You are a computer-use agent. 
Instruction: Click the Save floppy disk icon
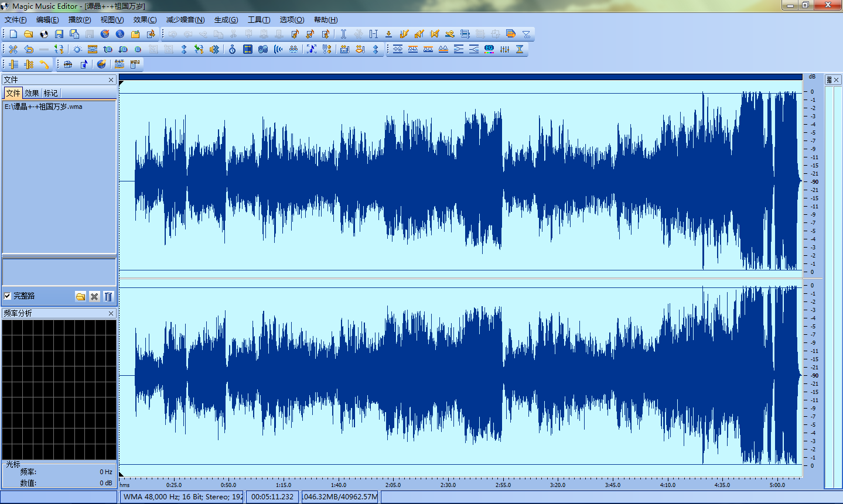click(x=59, y=34)
